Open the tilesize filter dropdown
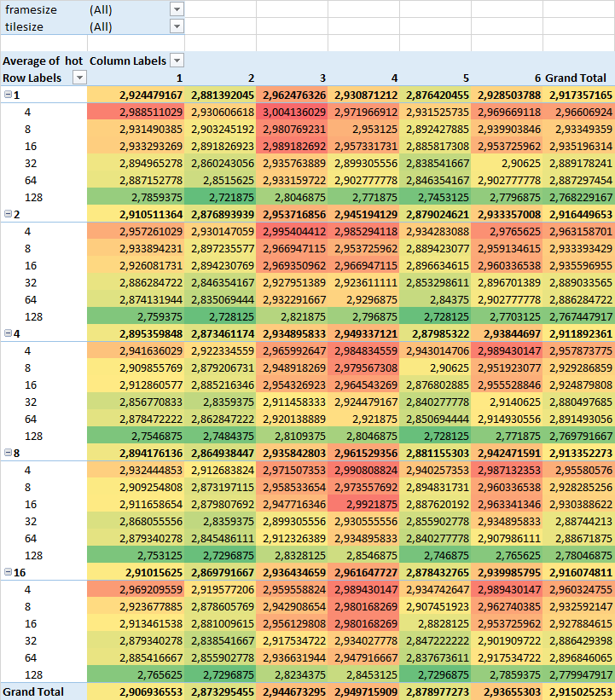The width and height of the screenshot is (615, 700). (177, 26)
